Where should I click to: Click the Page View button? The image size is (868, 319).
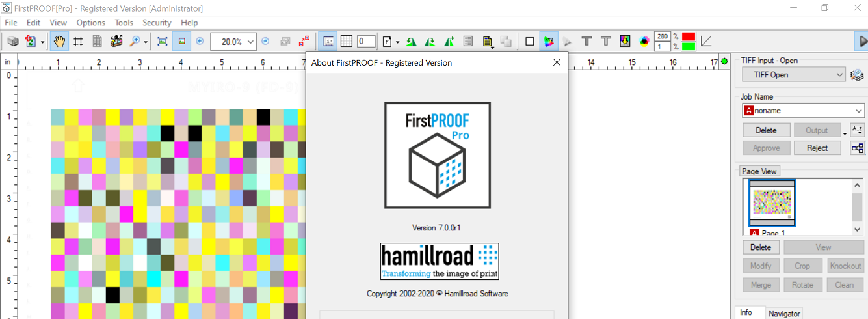pyautogui.click(x=759, y=171)
